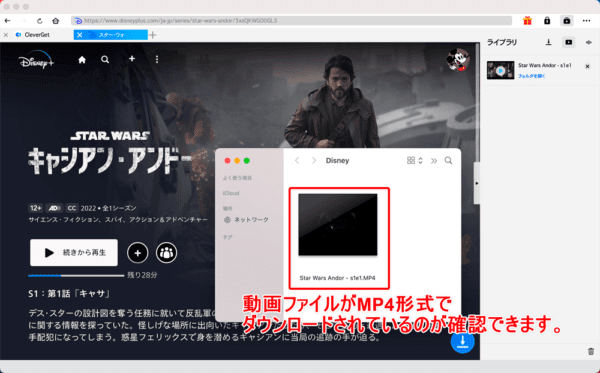
Task: Click the CC closed captions badge
Action: pos(72,208)
